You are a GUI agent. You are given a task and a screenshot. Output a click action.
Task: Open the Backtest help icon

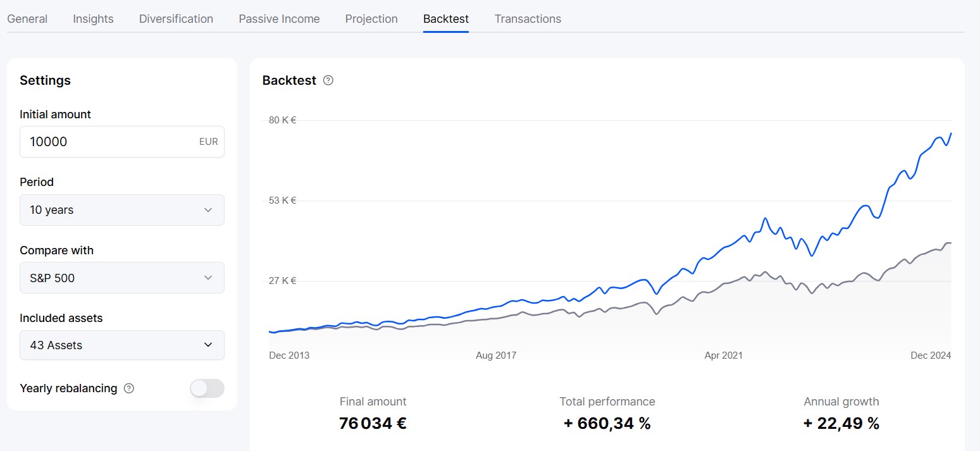[x=328, y=80]
